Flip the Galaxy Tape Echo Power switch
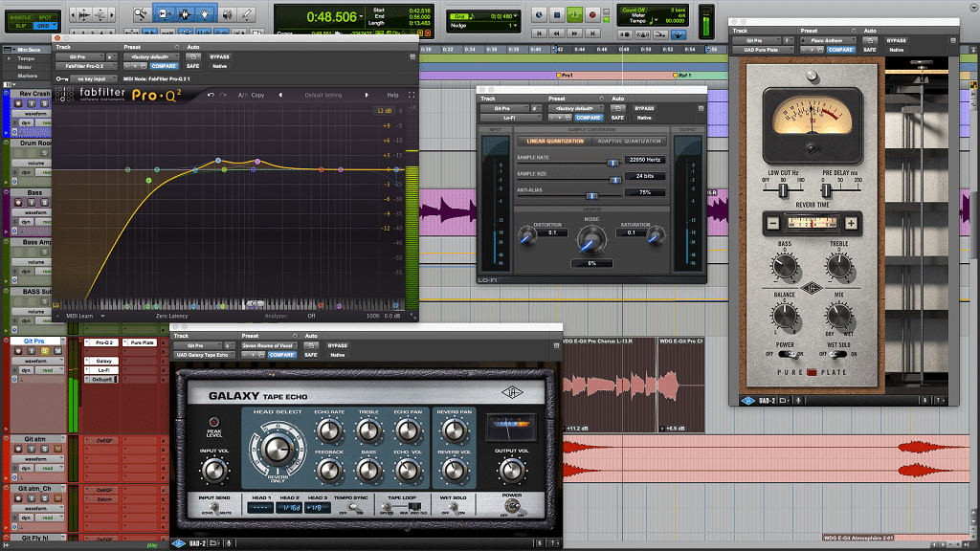The width and height of the screenshot is (980, 551). [512, 507]
